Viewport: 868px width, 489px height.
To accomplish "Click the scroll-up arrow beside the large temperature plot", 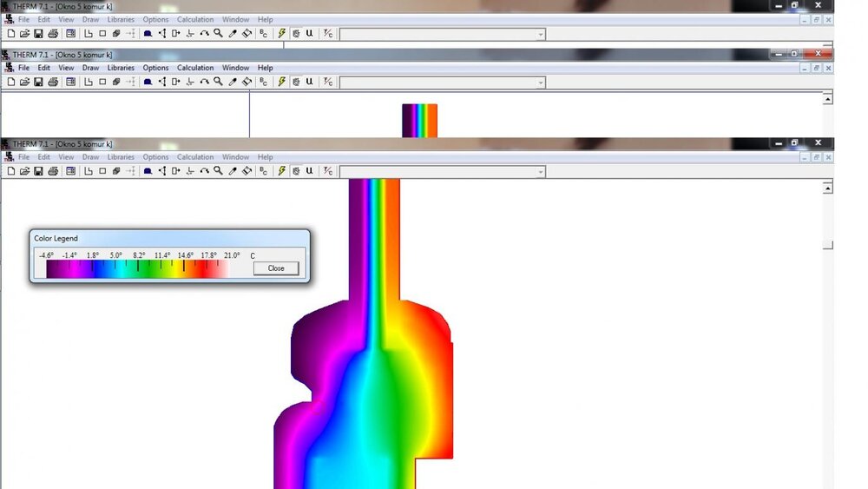I will click(x=828, y=188).
